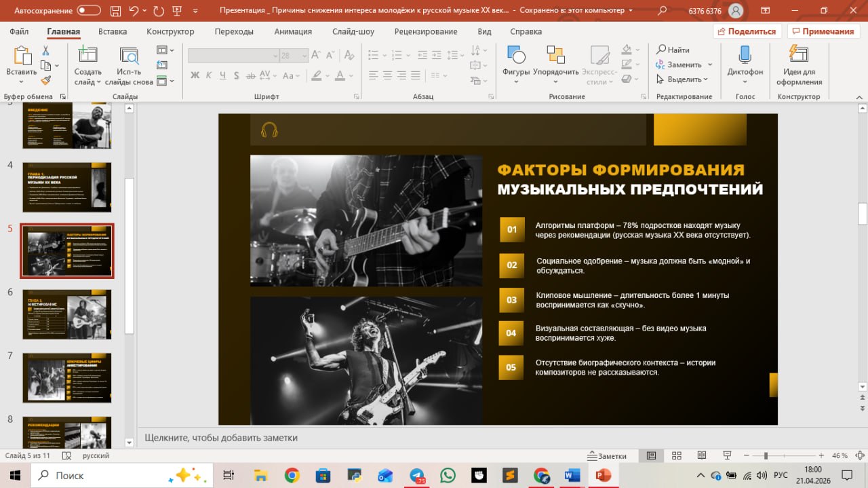Switch to the Конструктор tab
Screen dimensions: 868x488
pyautogui.click(x=170, y=31)
